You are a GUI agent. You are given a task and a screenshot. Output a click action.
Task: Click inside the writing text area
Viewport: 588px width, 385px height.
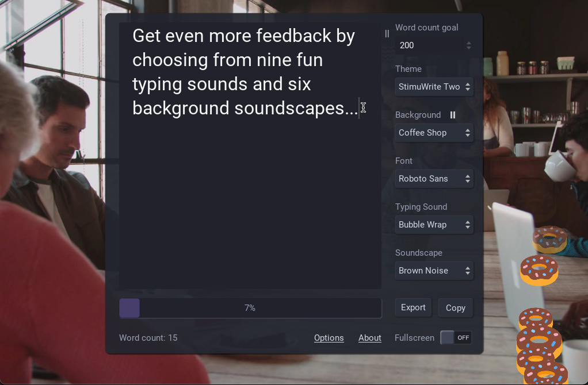click(250, 155)
